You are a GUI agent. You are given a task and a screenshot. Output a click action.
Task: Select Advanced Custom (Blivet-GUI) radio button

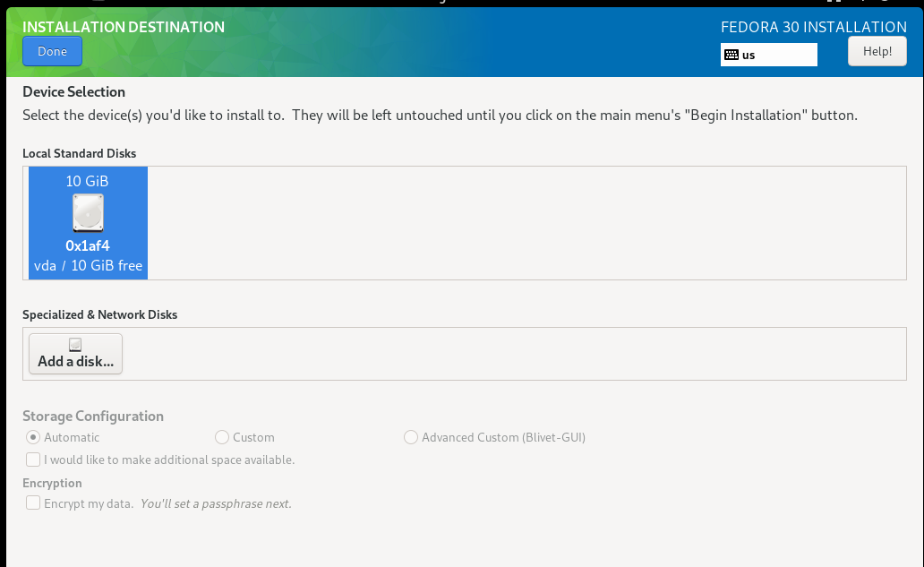pos(411,437)
